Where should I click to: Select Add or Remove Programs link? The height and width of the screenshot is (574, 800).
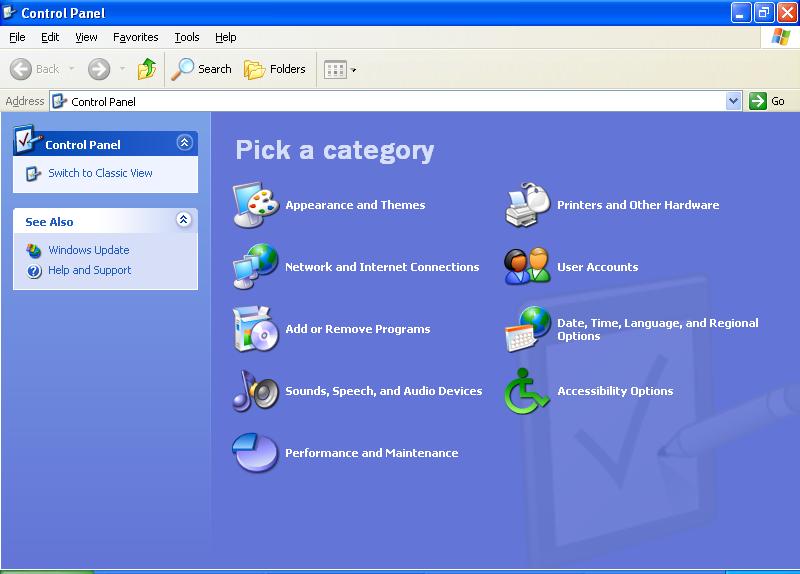[x=358, y=329]
